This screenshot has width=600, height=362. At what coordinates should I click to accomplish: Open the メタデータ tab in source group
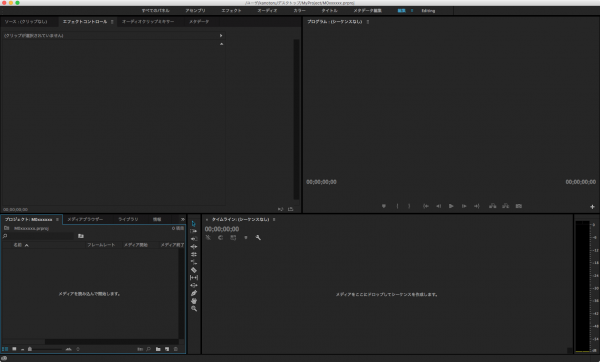(x=199, y=22)
